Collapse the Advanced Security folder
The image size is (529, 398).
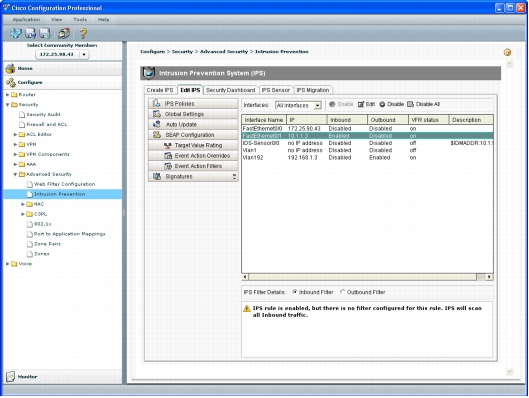(x=15, y=174)
